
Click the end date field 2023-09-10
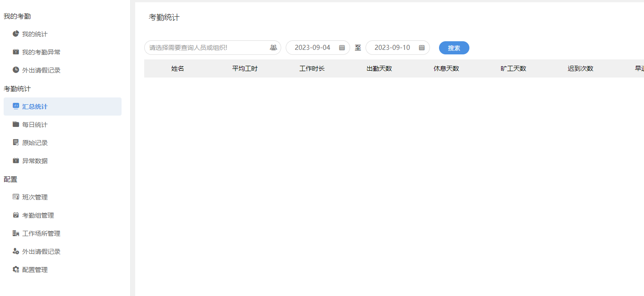pos(398,48)
